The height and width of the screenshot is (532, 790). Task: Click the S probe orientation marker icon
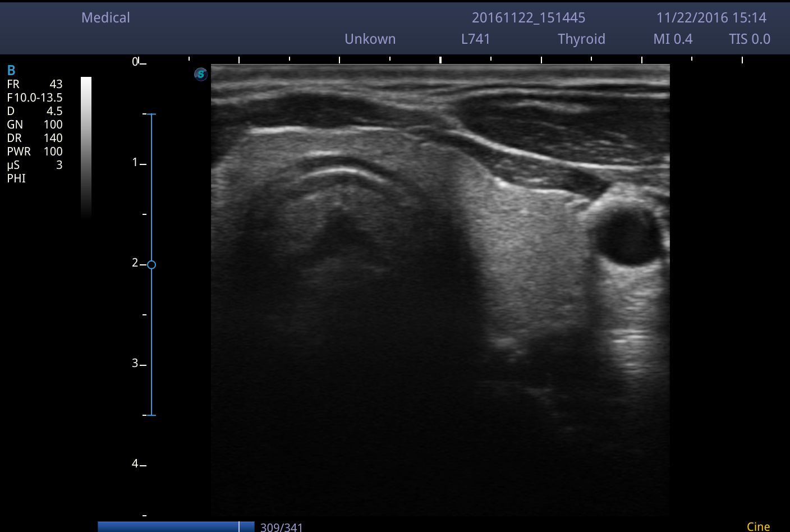click(x=201, y=74)
